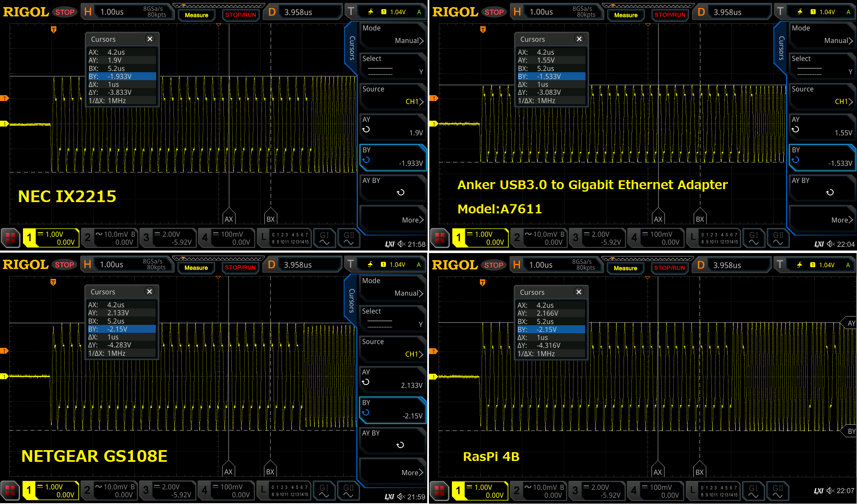Click the Cursors side tab in Anker panel

(x=781, y=48)
